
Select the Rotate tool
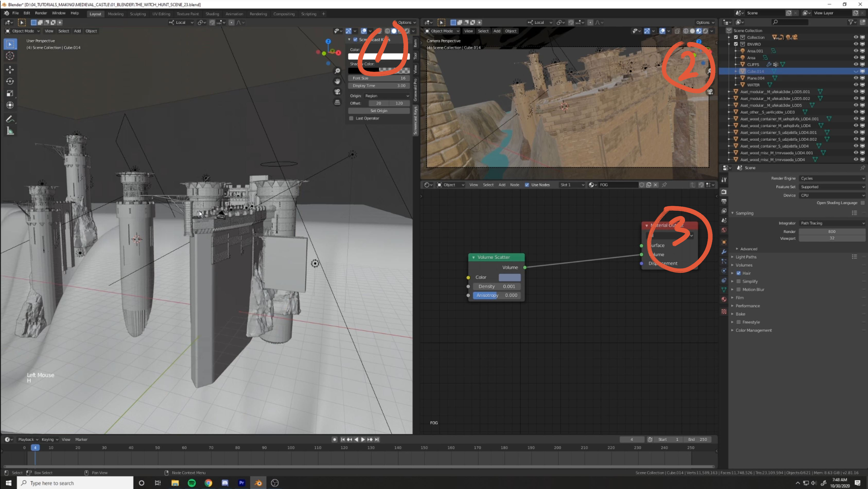coord(10,81)
